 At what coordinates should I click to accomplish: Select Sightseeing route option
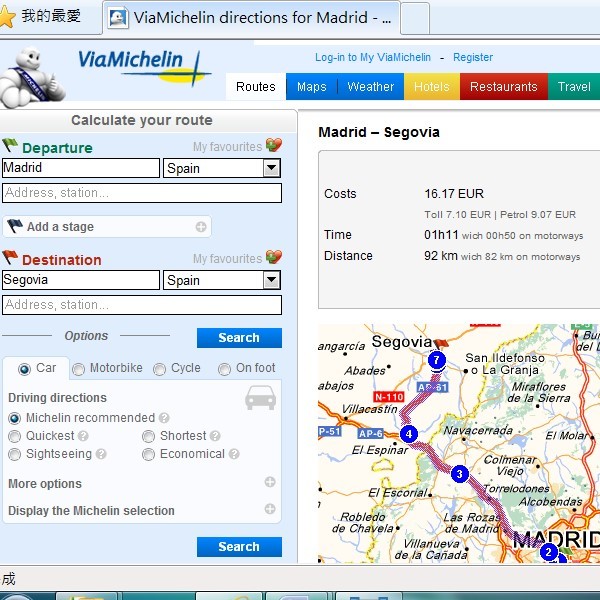point(15,454)
